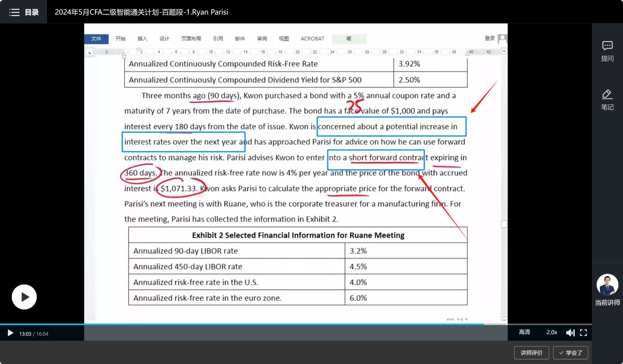Mute the video volume icon
Screen dimensions: 623x364
tap(570, 333)
